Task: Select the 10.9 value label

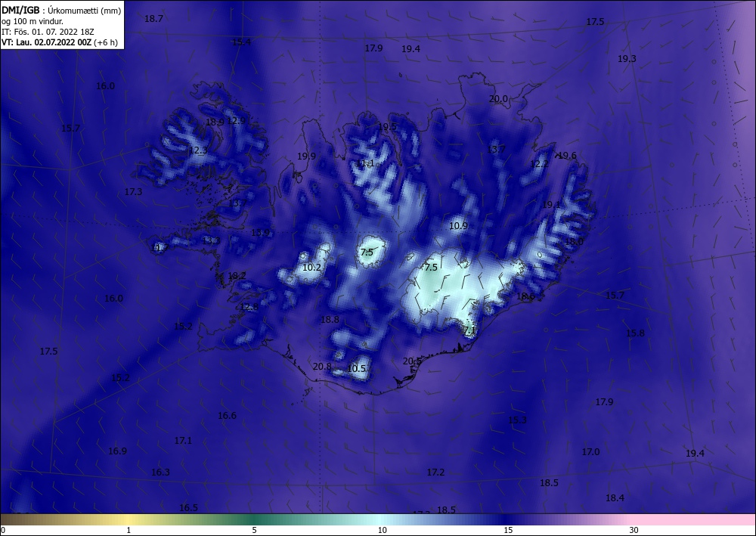Action: [x=459, y=226]
